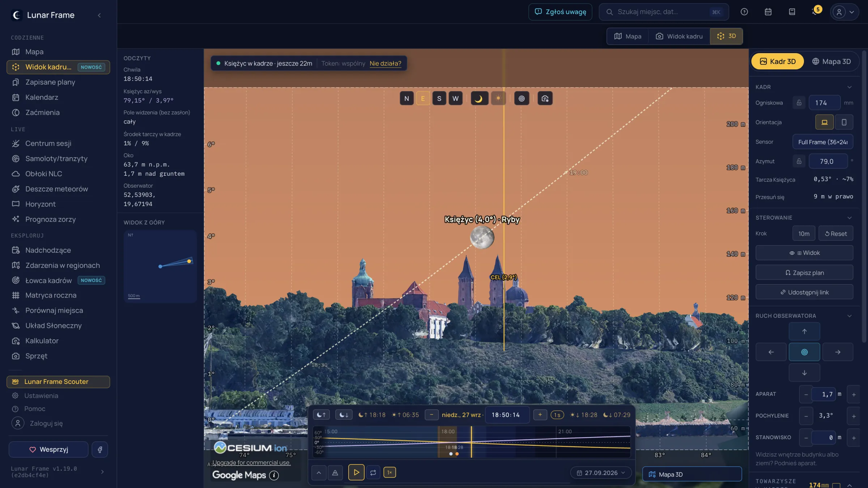Select portrait orientation
868x488 pixels.
[x=844, y=122]
